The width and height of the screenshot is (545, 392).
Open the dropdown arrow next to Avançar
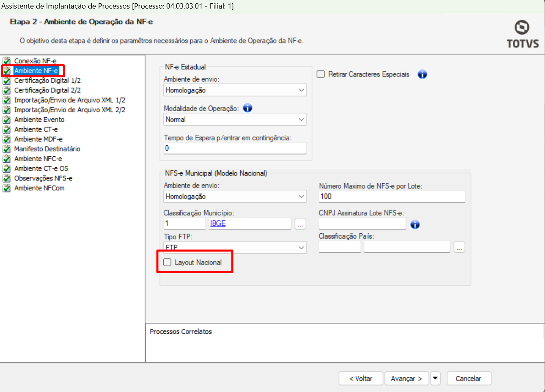[435, 378]
